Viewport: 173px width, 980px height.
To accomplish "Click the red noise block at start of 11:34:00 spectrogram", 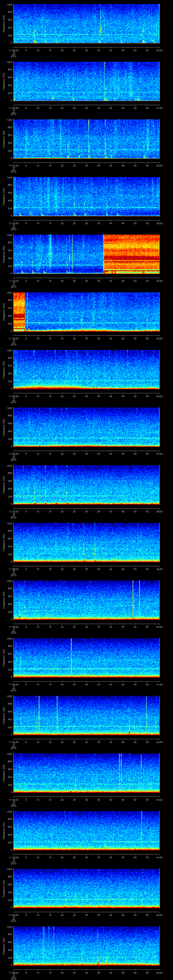I will click(19, 312).
